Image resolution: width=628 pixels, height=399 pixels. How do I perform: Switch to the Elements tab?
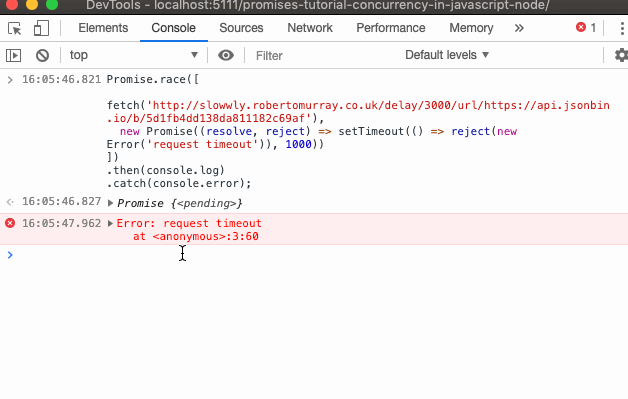click(x=103, y=28)
